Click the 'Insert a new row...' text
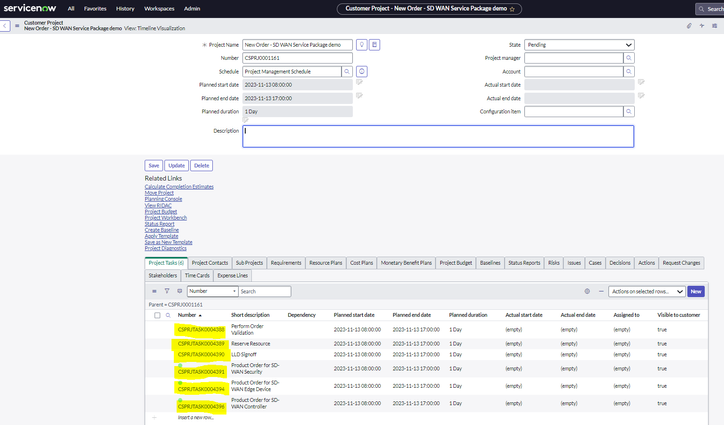 [196, 417]
